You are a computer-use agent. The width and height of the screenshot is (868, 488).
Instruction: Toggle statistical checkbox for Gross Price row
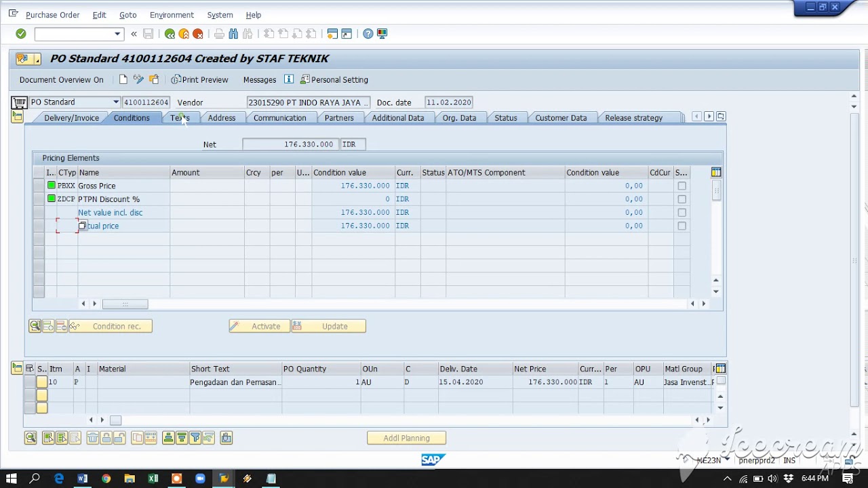click(x=682, y=186)
